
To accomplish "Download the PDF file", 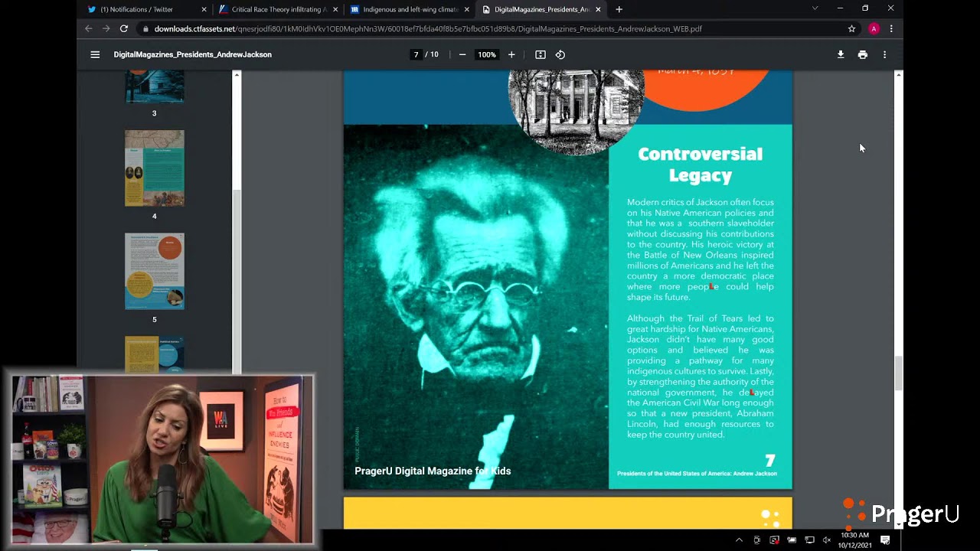I will click(841, 54).
